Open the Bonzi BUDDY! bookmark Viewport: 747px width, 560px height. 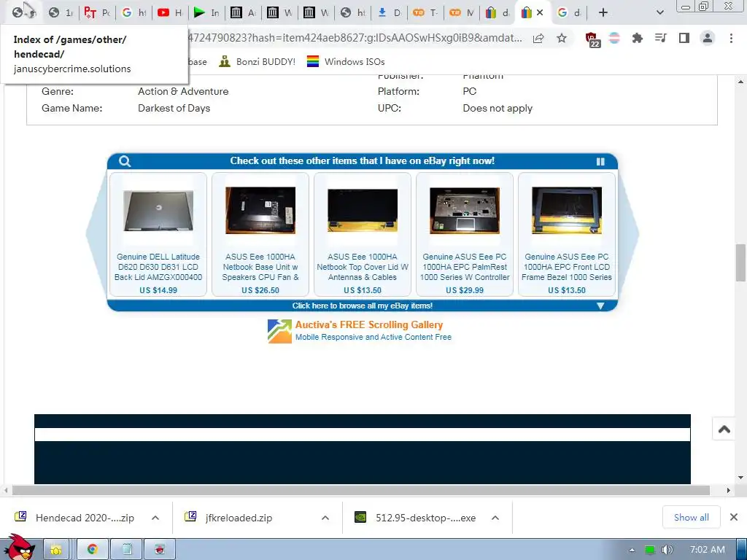[258, 61]
